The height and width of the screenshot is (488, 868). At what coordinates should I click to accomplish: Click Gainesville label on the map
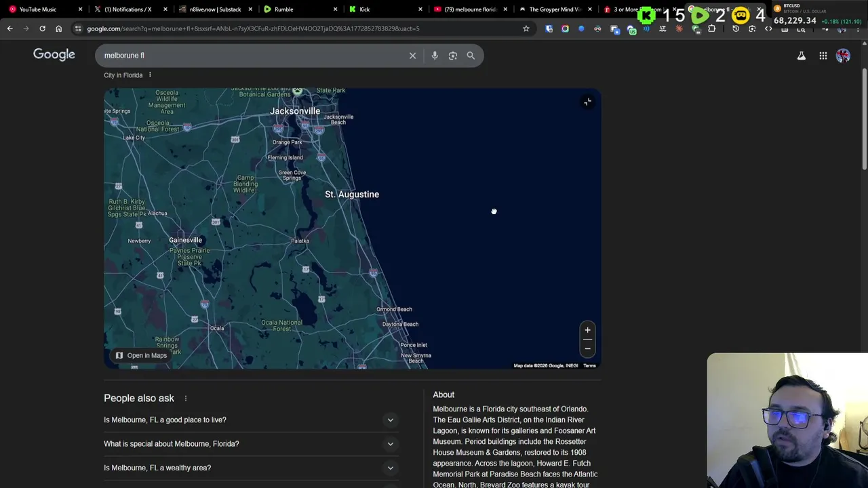[185, 240]
